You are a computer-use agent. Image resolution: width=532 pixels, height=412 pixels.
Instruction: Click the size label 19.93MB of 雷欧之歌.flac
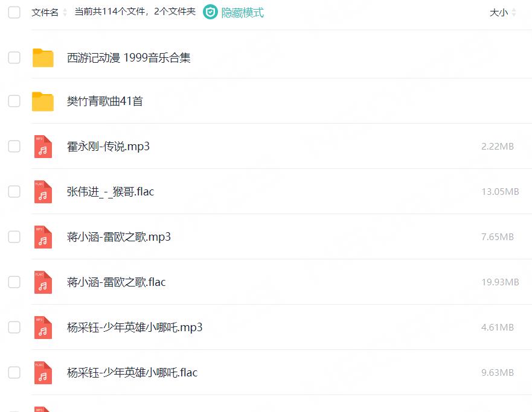click(500, 282)
